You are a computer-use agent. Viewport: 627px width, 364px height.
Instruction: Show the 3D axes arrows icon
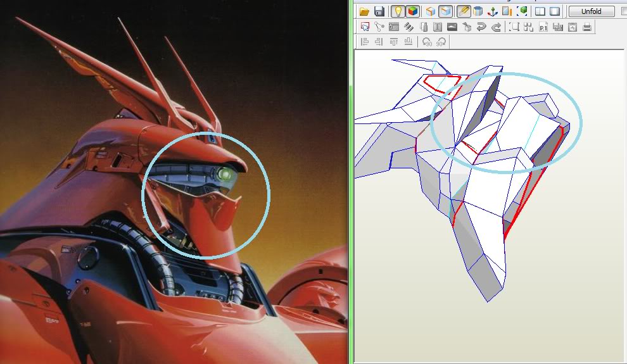pos(492,11)
